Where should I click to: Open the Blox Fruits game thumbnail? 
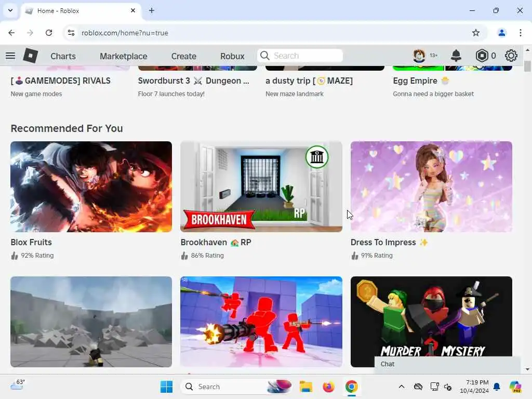point(91,187)
